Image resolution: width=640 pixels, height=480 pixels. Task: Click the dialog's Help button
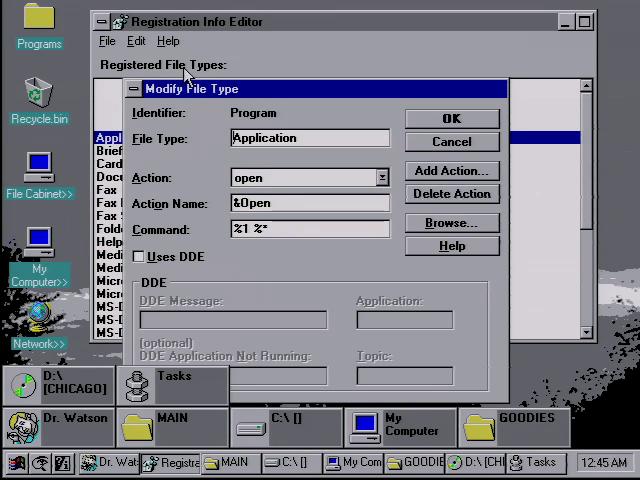click(x=452, y=246)
